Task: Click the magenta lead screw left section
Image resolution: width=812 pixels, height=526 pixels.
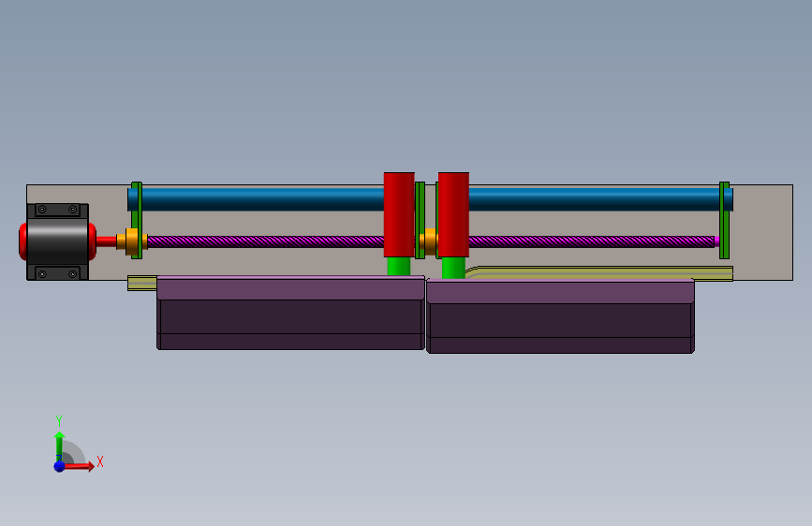Action: click(266, 241)
